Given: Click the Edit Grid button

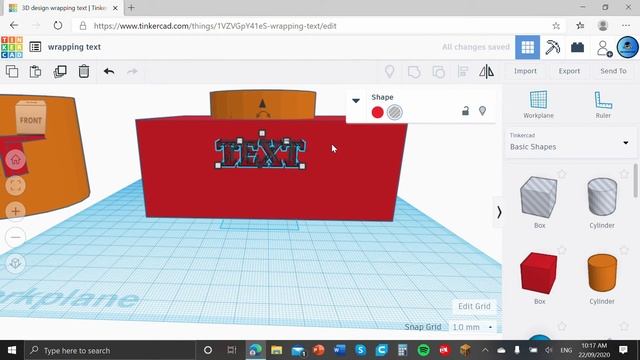Looking at the screenshot, I should [x=474, y=306].
